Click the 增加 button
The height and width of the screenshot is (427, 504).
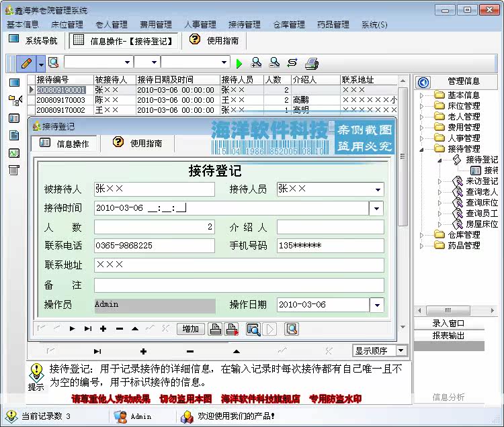pos(191,329)
